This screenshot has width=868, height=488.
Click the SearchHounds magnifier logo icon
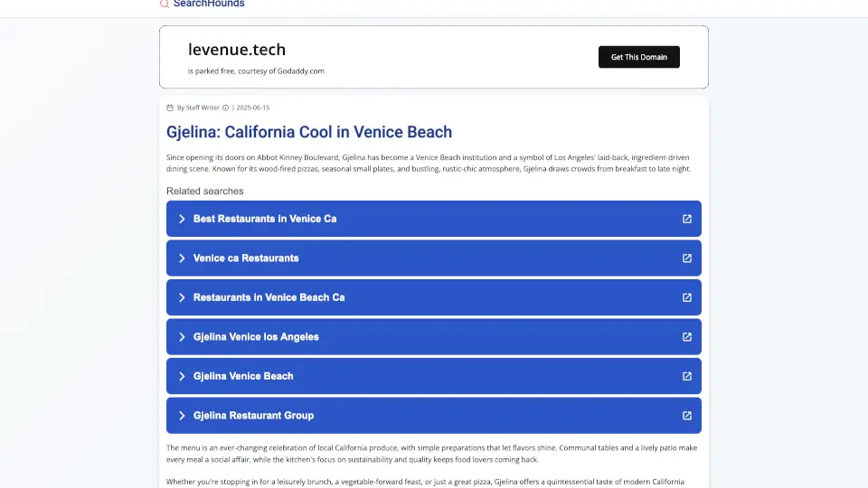click(165, 4)
